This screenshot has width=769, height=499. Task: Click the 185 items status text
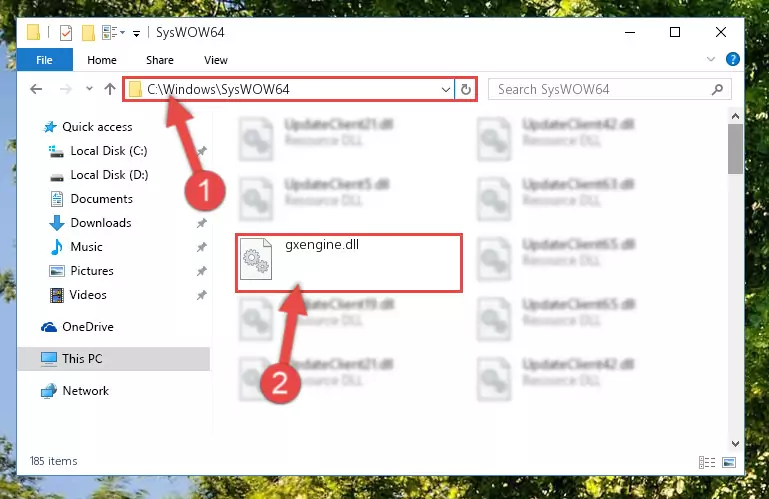pos(53,461)
